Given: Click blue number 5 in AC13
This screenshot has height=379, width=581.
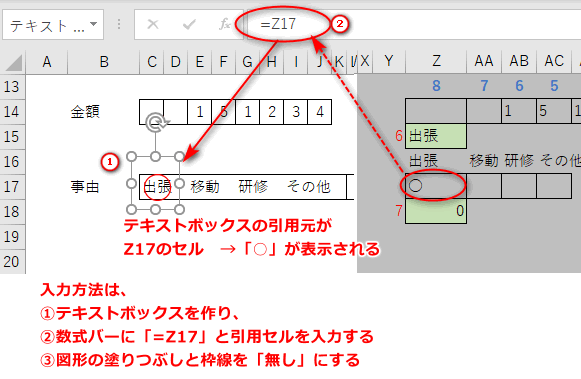Looking at the screenshot, I should [554, 86].
